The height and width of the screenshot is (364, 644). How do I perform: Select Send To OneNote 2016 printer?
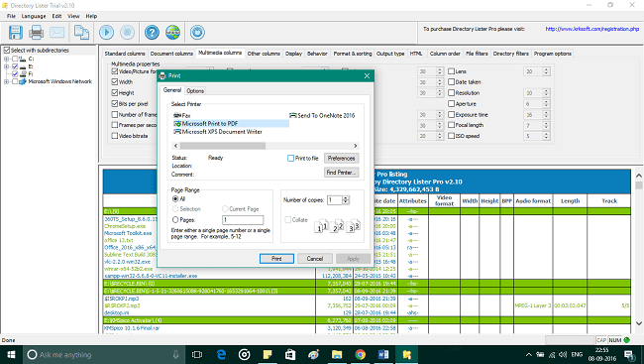click(x=322, y=116)
